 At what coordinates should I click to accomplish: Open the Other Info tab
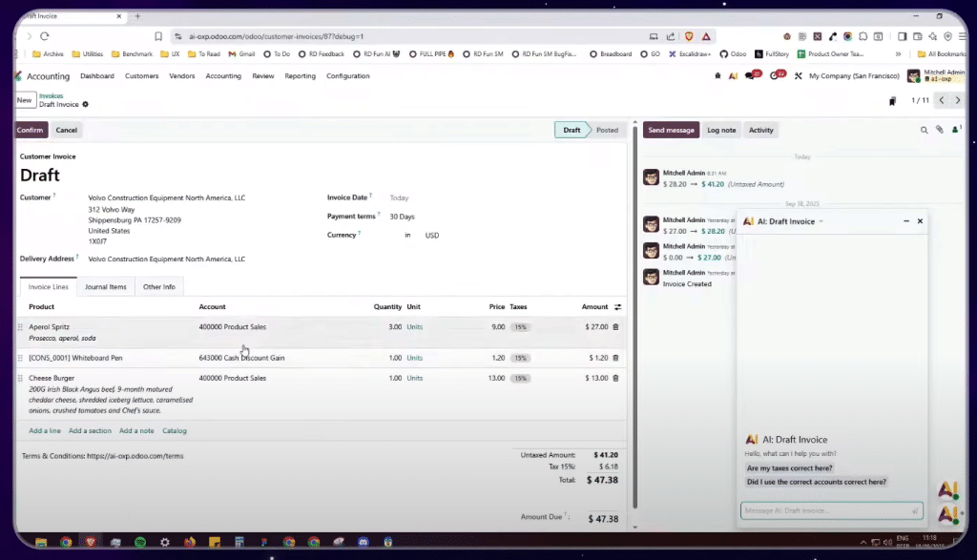(159, 287)
